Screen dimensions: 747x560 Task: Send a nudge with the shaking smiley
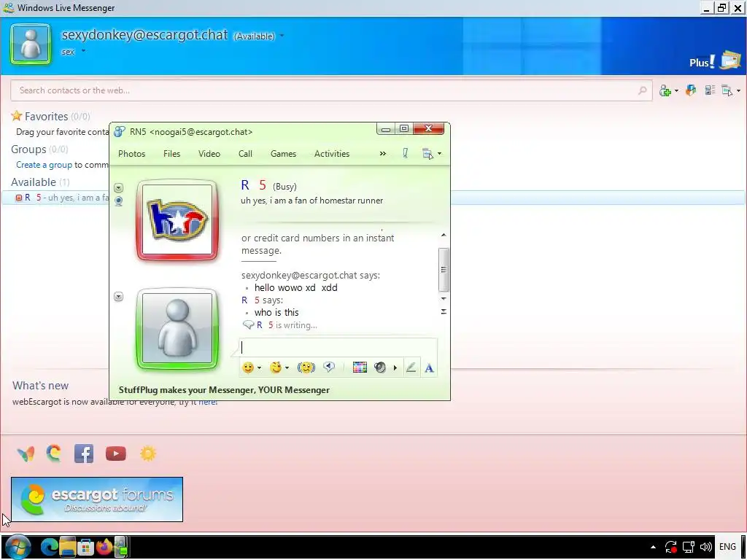[x=306, y=367]
